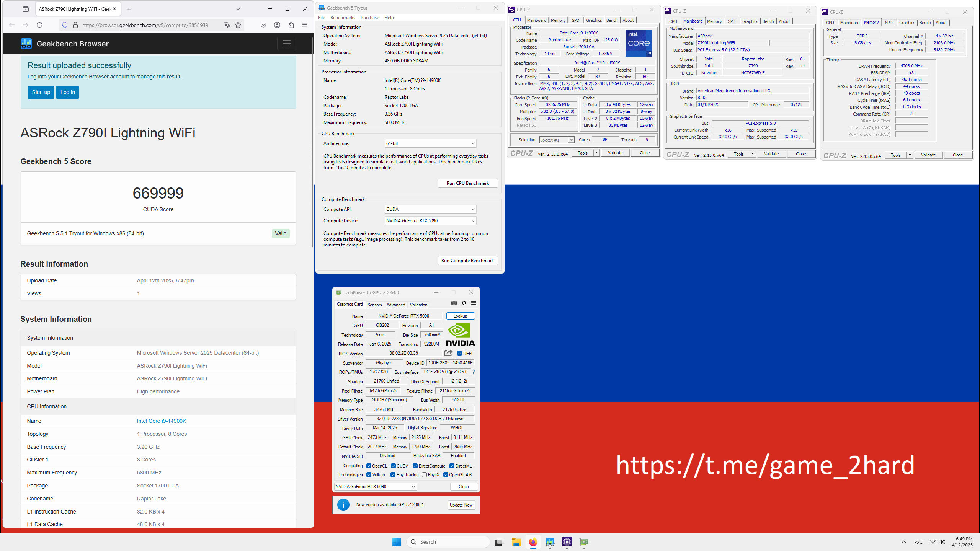
Task: Click Run Compute Benchmark button
Action: (467, 261)
